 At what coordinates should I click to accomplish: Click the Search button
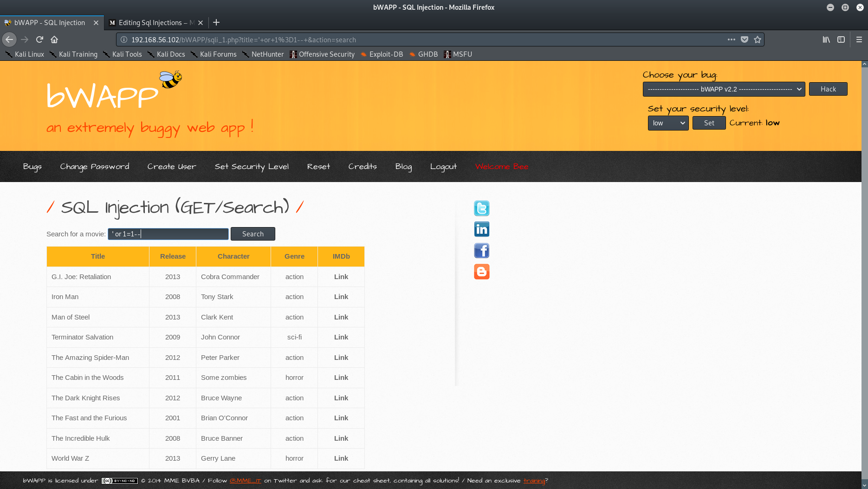point(253,234)
